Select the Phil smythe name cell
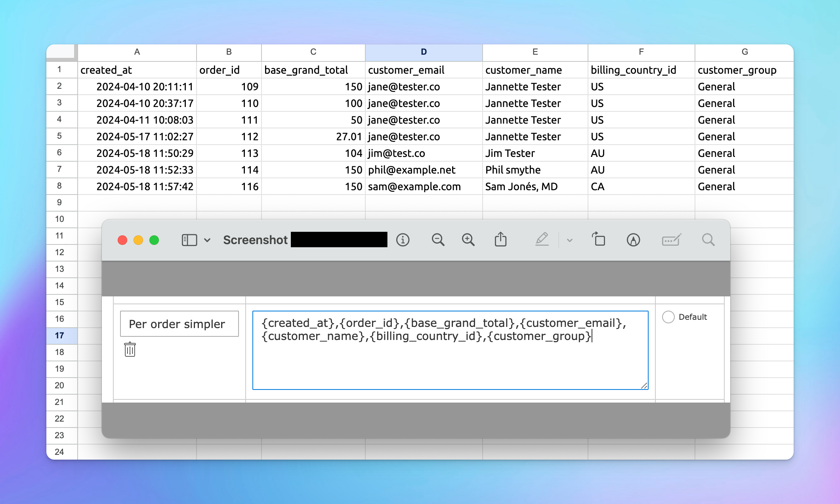This screenshot has height=504, width=840. pos(535,170)
